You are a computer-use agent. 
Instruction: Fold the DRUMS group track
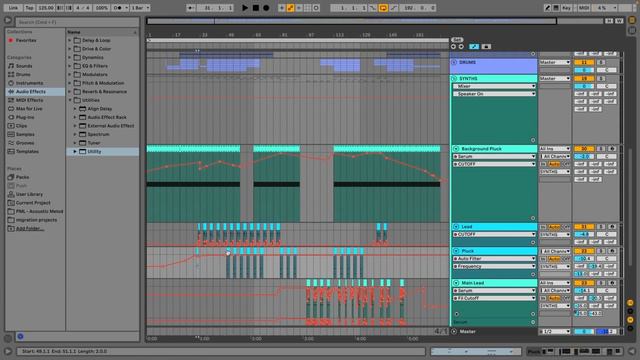(454, 62)
